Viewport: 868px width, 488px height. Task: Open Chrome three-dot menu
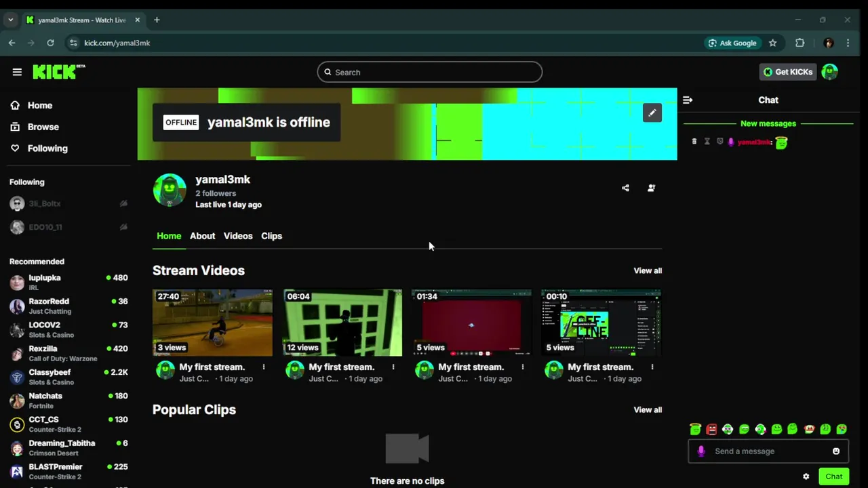[848, 43]
